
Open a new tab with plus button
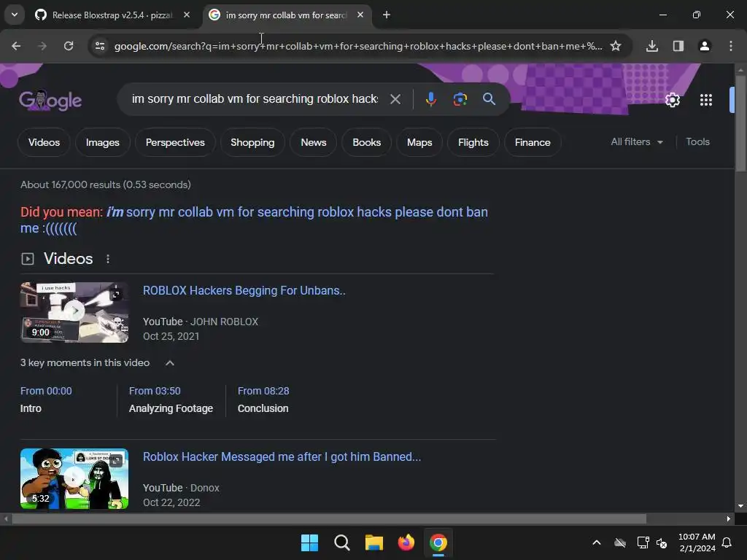point(387,15)
